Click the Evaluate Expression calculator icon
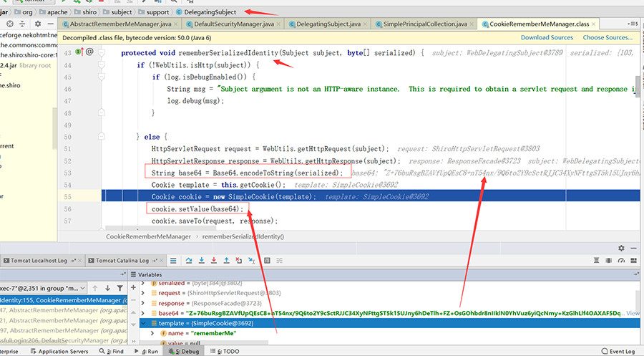This screenshot has height=356, width=644. click(266, 260)
